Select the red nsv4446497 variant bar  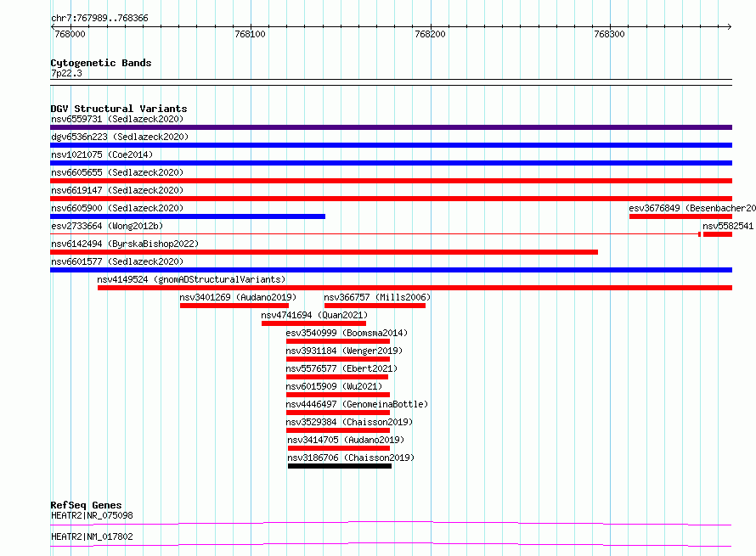[x=338, y=413]
